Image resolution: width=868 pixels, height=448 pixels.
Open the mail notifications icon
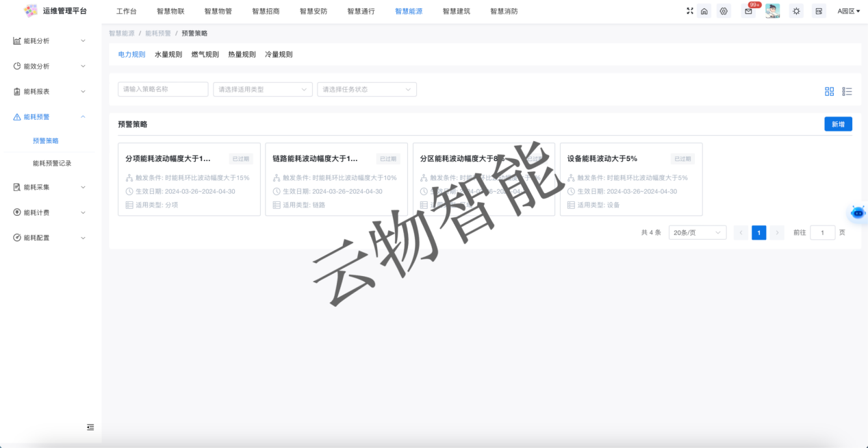click(748, 11)
